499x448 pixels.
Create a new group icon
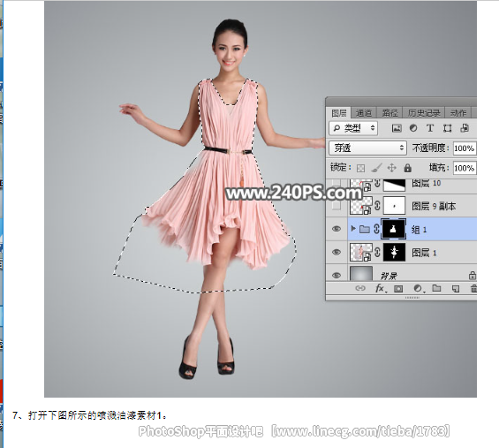pos(436,288)
